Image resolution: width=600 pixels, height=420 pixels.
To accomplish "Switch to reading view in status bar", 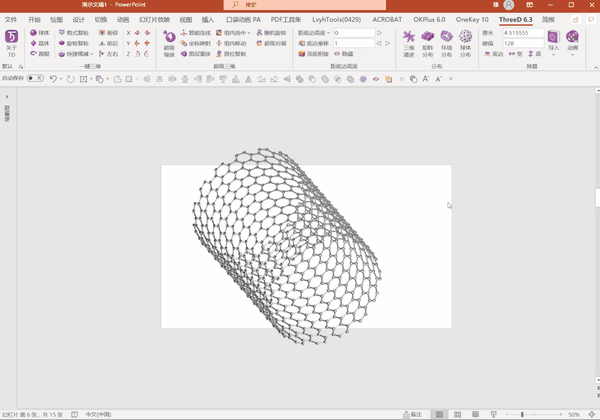I will [476, 414].
